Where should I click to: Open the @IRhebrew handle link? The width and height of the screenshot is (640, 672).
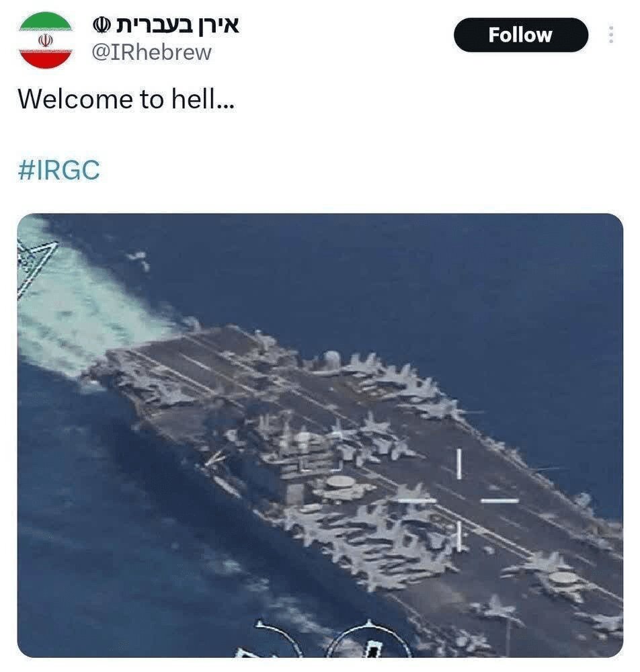(x=152, y=52)
